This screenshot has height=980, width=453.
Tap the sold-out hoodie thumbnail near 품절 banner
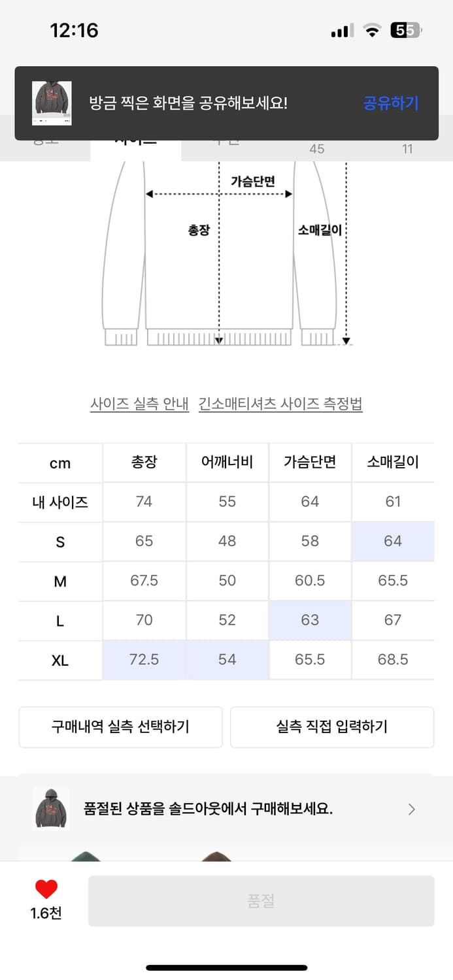[52, 809]
